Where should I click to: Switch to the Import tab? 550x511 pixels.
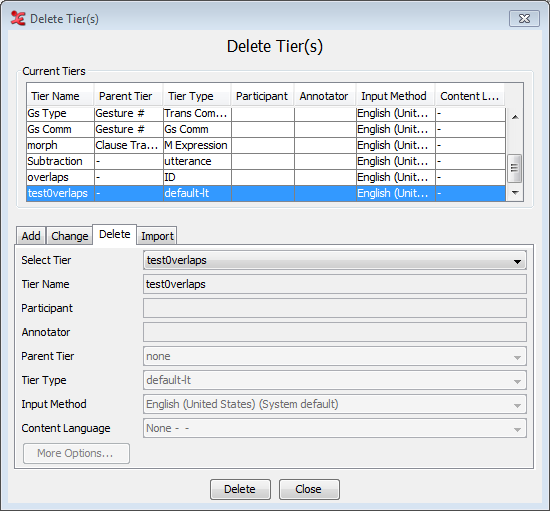click(x=157, y=236)
